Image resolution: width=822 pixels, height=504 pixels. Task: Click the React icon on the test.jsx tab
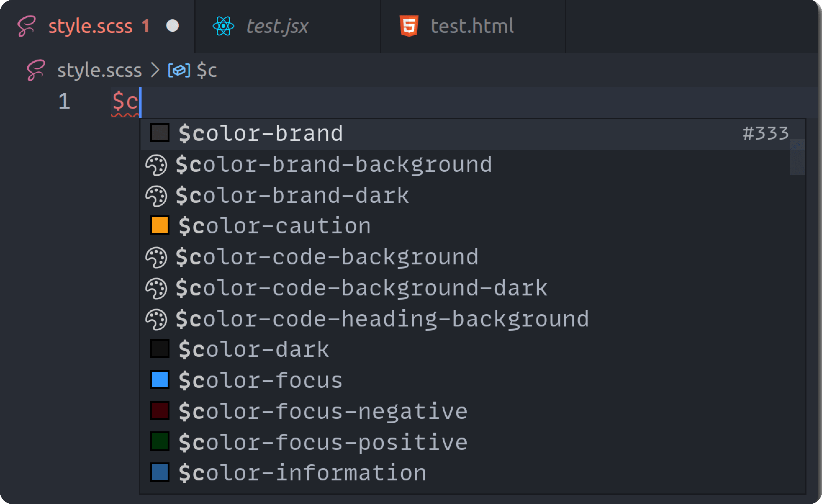coord(223,26)
